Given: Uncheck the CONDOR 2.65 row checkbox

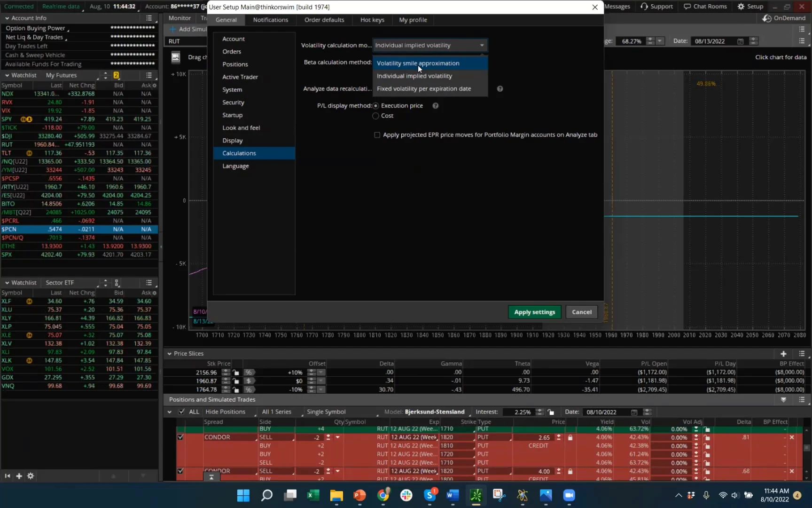Looking at the screenshot, I should pos(180,437).
